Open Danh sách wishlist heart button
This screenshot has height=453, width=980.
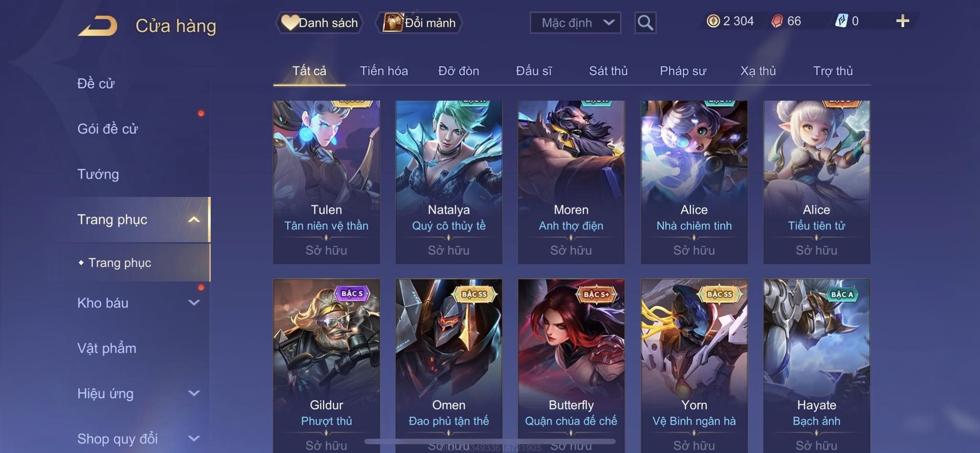pyautogui.click(x=319, y=23)
